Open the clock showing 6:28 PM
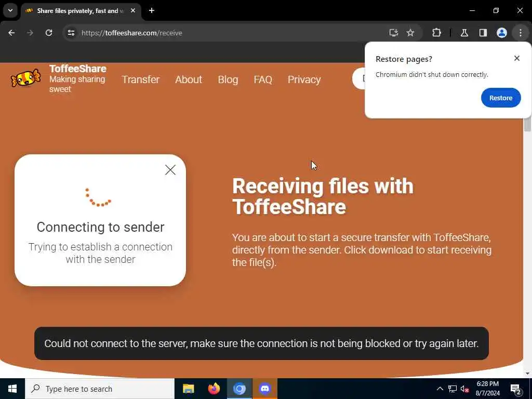 click(x=487, y=389)
